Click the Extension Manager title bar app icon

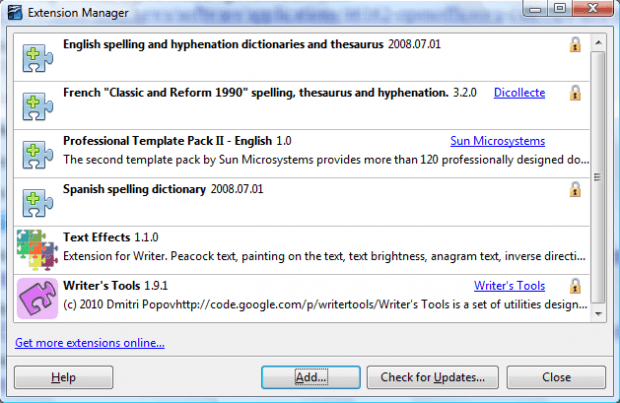pyautogui.click(x=15, y=13)
